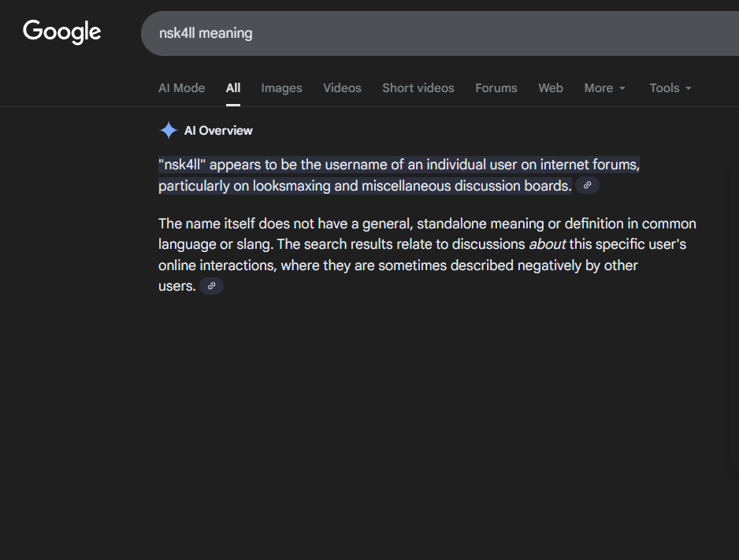Open the Images tab
The image size is (739, 560).
coord(281,88)
